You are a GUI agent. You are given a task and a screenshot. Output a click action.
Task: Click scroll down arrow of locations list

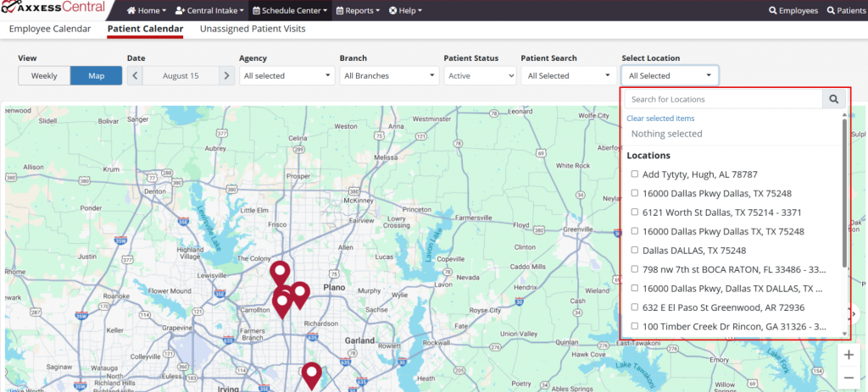pos(844,334)
